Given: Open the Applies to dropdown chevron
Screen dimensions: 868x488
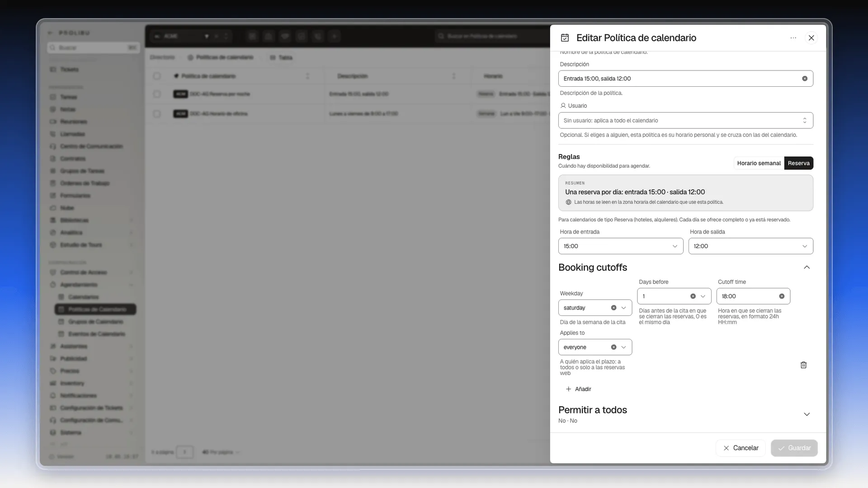Looking at the screenshot, I should [x=623, y=347].
